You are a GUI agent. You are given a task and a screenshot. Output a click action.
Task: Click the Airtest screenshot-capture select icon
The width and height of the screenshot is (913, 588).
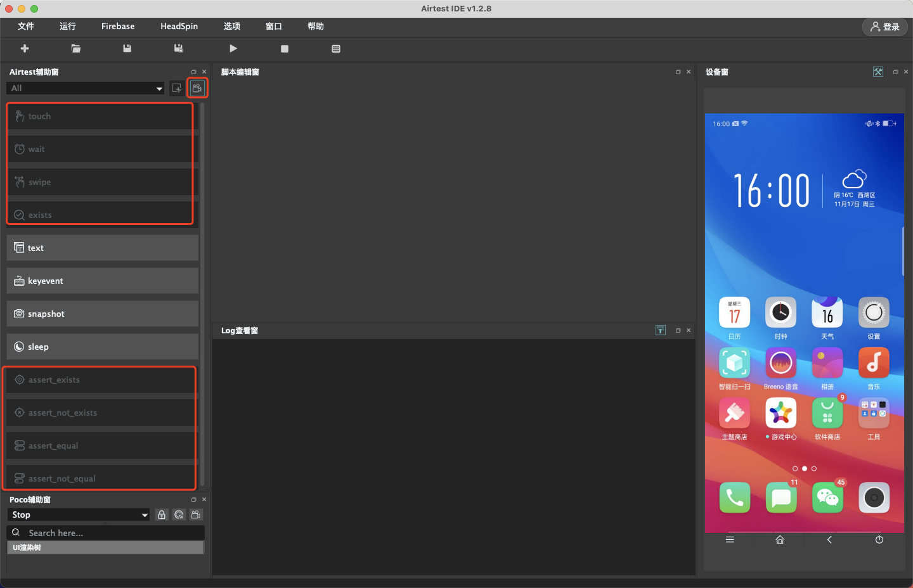(x=177, y=88)
